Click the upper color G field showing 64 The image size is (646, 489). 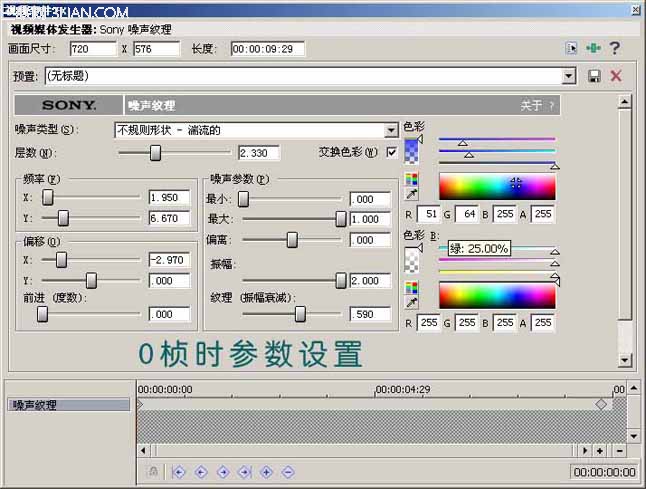(467, 214)
